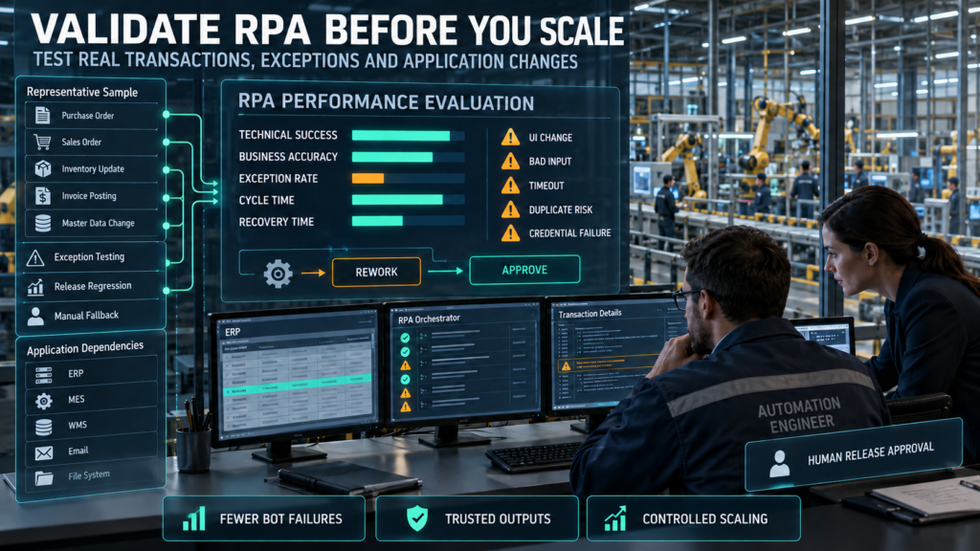Image resolution: width=980 pixels, height=551 pixels.
Task: Click the Exception Testing warning triangle icon
Action: 35,257
